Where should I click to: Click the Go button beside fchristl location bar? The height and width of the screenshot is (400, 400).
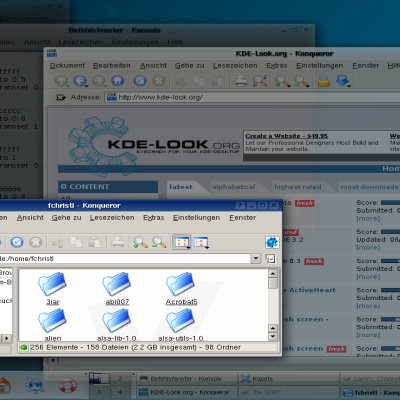(271, 258)
